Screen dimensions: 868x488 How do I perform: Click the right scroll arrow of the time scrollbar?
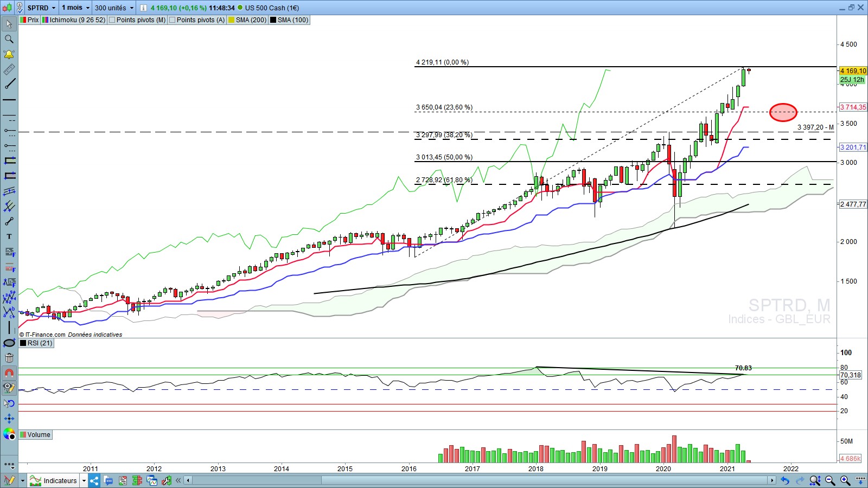tap(771, 480)
